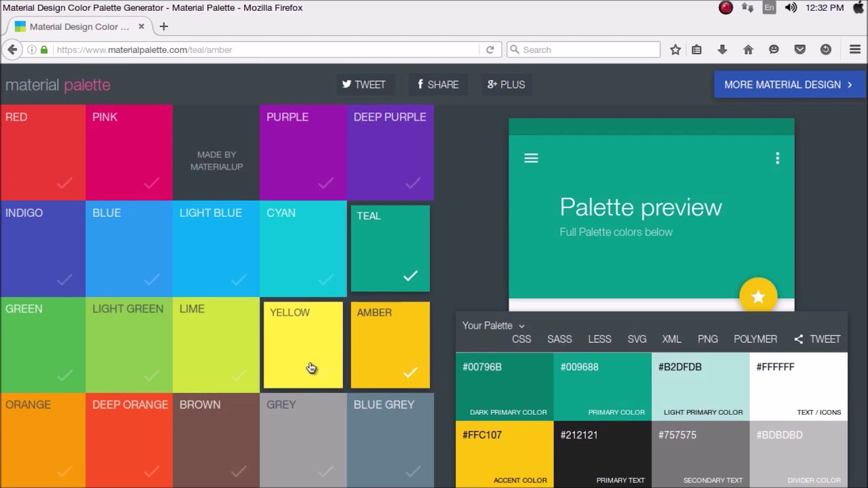
Task: Open the Firefox hamburger menu
Action: click(854, 49)
